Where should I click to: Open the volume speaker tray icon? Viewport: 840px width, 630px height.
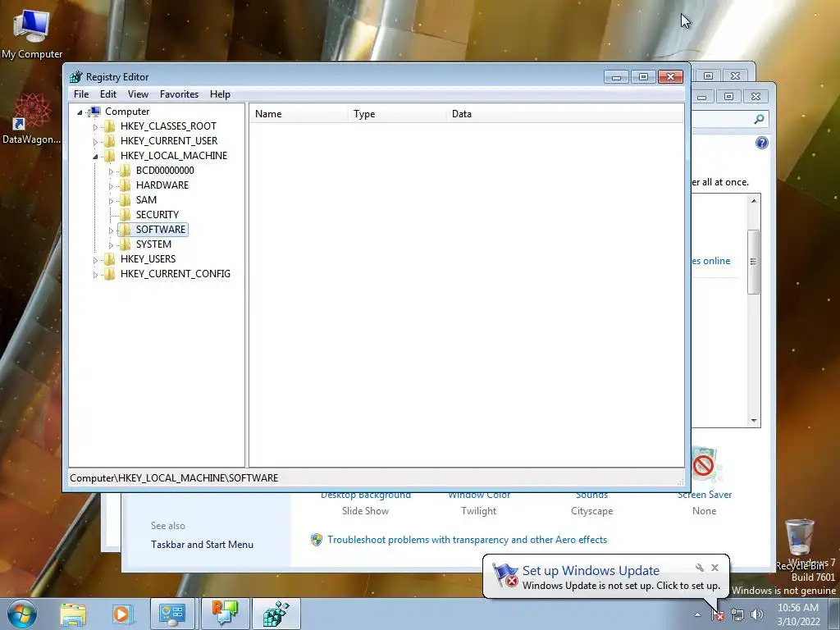coord(757,615)
